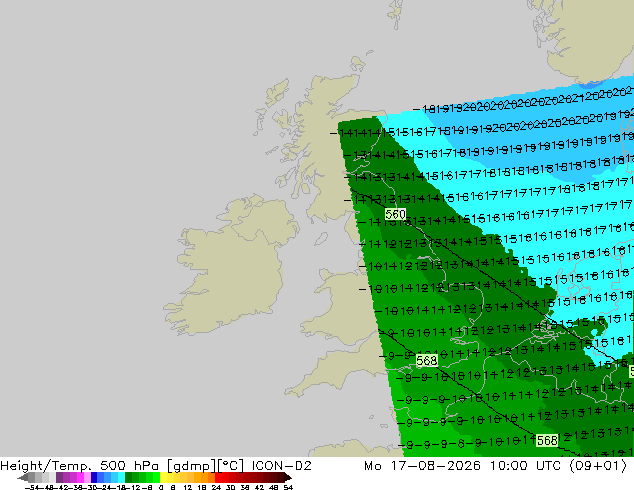Click the "[gdmp]" unit label
The image size is (634, 490).
pos(191,466)
